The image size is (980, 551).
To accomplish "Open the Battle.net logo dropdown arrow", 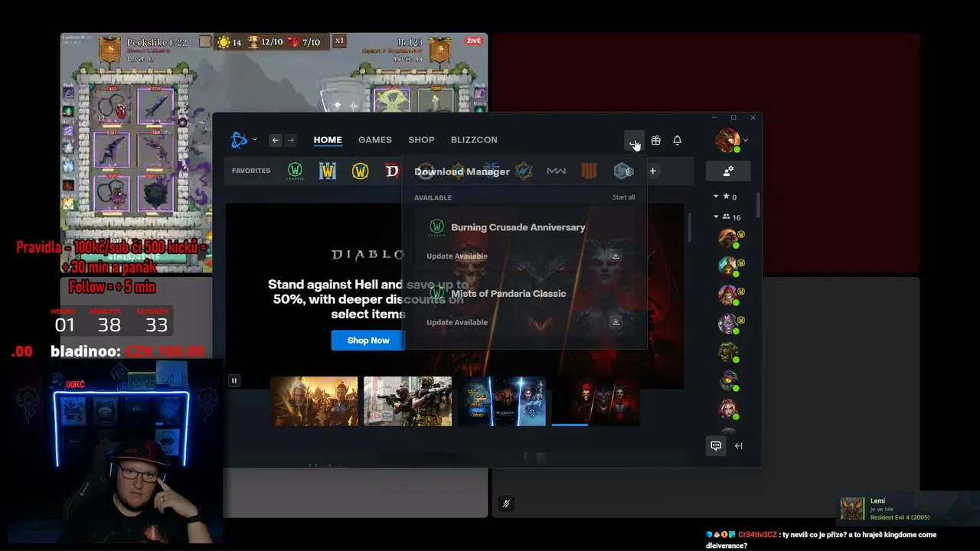I will click(x=254, y=140).
